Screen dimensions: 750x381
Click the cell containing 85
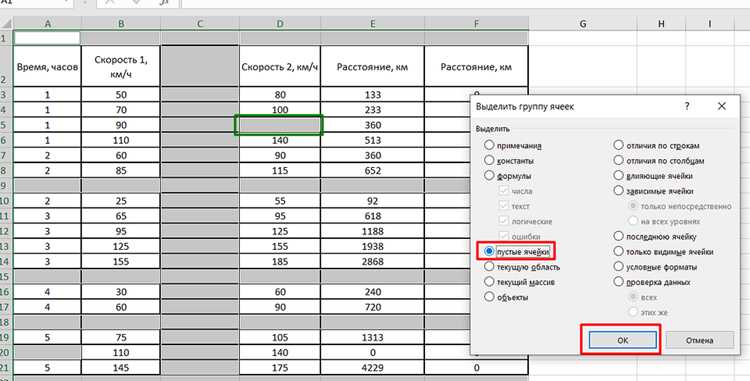pos(121,171)
